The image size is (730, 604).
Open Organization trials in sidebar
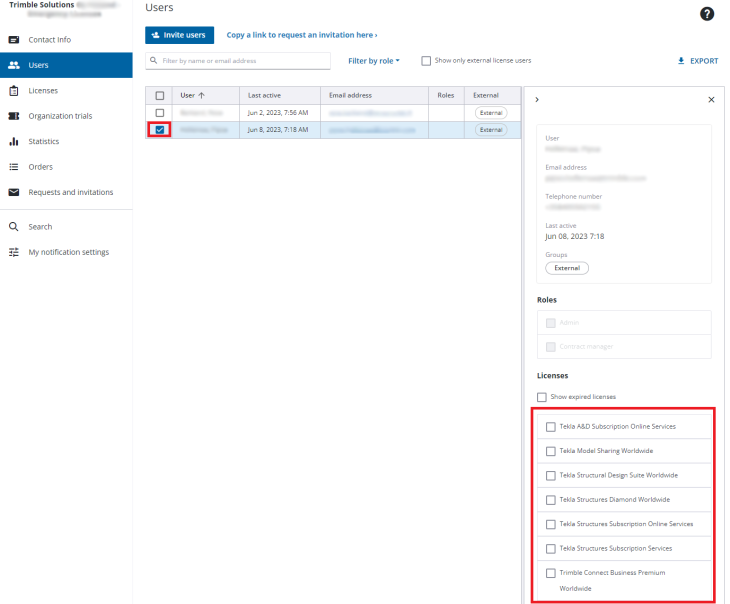(66, 116)
